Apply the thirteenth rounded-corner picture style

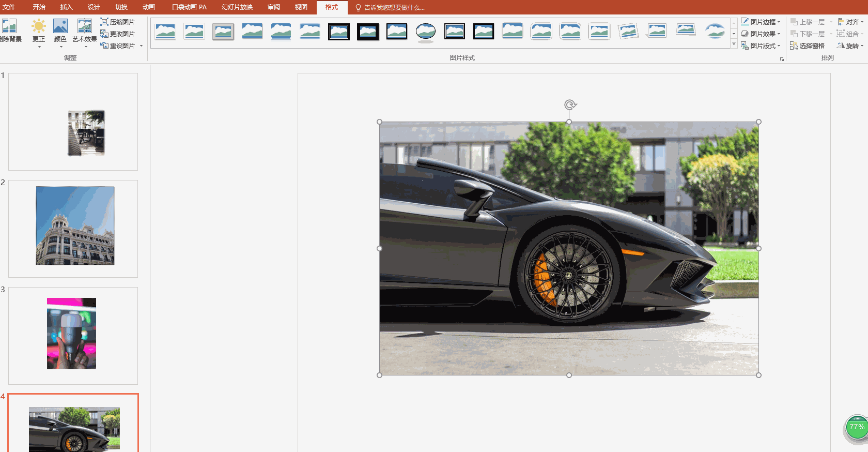[x=513, y=32]
